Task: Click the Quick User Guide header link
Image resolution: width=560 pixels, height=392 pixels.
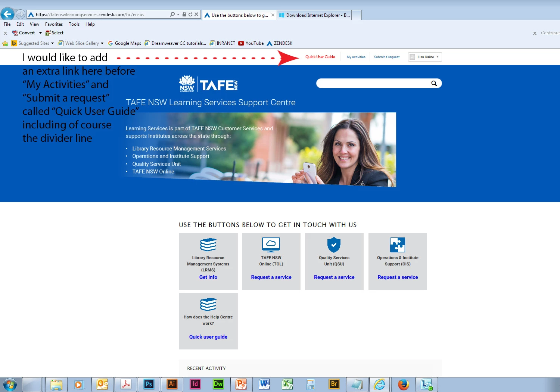Action: pyautogui.click(x=320, y=57)
